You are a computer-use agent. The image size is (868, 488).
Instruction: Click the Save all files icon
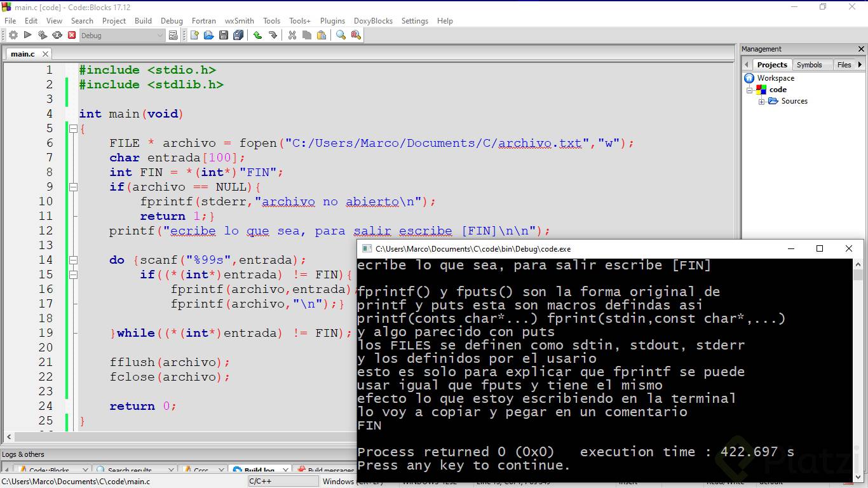point(238,36)
